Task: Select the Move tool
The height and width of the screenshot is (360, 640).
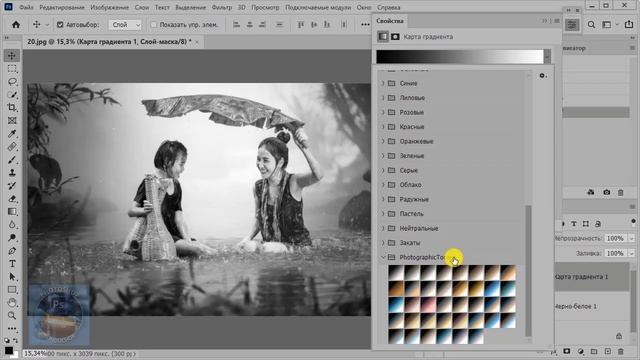Action: [12, 56]
